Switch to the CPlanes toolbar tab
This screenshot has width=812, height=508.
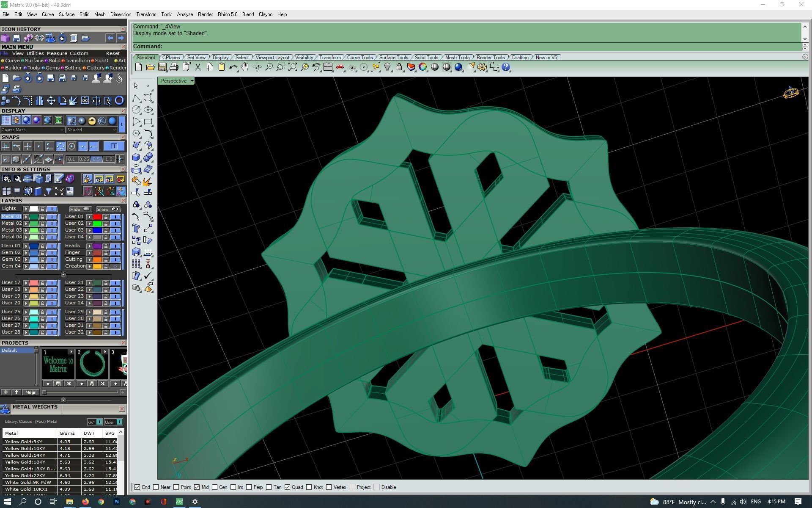pyautogui.click(x=171, y=58)
